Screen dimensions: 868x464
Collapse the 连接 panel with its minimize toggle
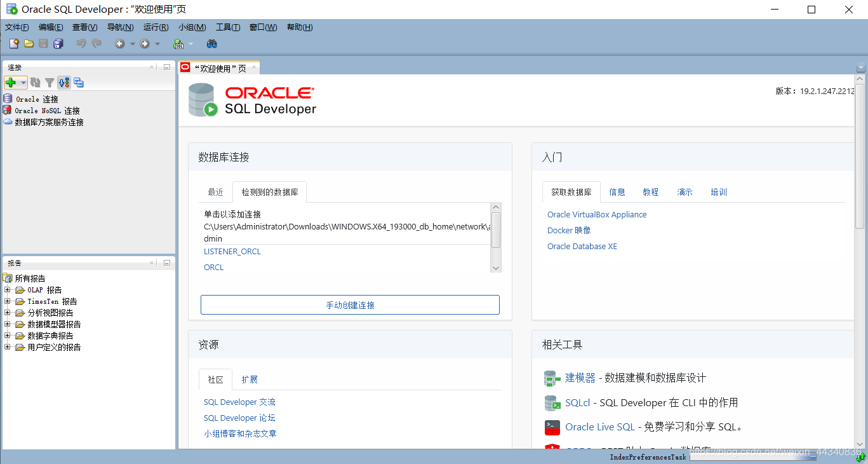[166, 67]
